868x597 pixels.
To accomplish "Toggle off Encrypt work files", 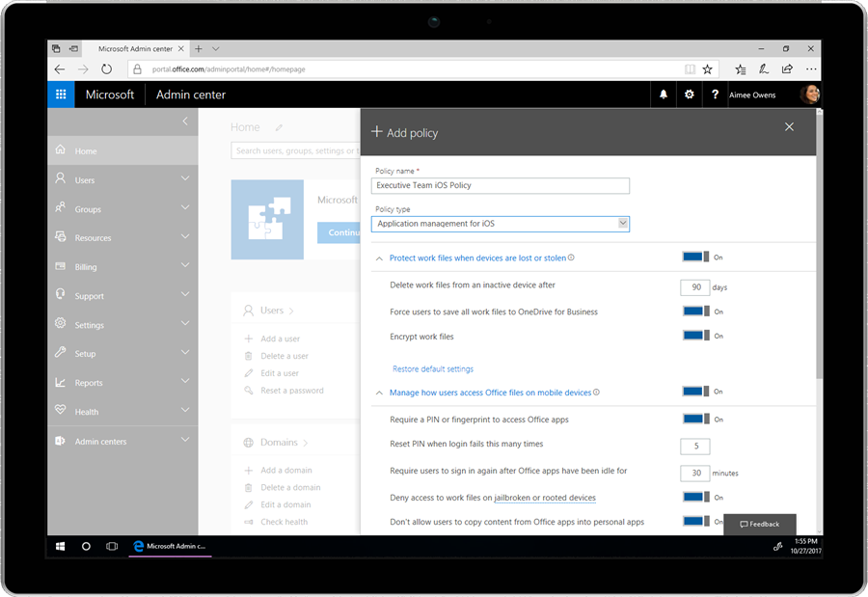I will 694,336.
